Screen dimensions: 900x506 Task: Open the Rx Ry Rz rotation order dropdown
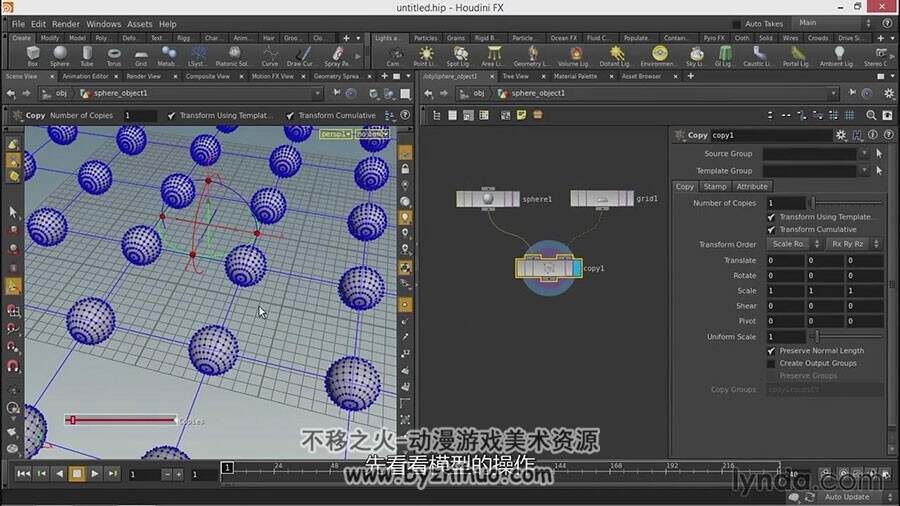click(854, 244)
